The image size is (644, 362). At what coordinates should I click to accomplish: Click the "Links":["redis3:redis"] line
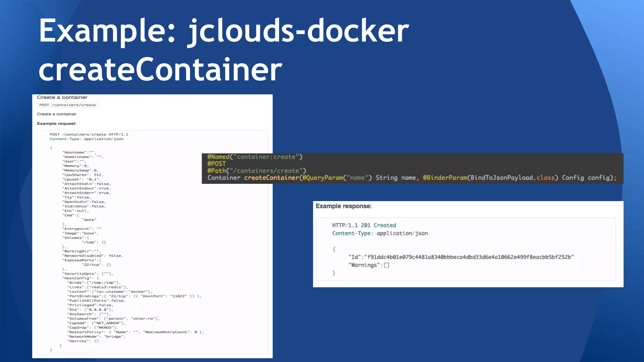(97, 287)
